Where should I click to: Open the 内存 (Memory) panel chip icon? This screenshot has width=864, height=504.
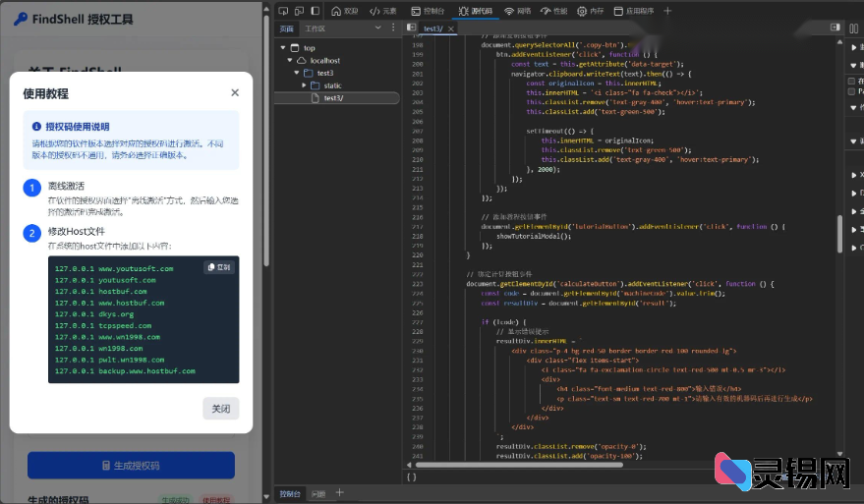point(590,11)
